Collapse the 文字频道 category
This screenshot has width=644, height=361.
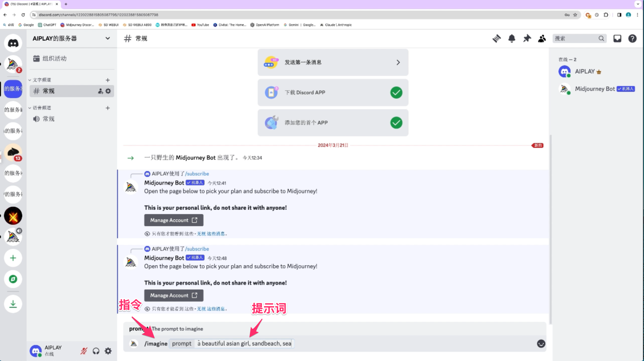(x=40, y=80)
